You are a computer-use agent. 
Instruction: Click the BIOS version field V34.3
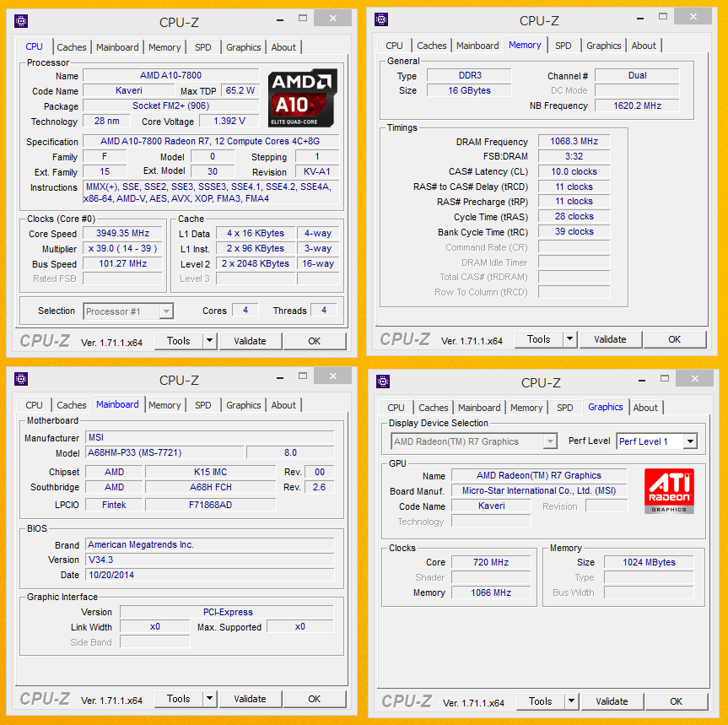tap(210, 560)
